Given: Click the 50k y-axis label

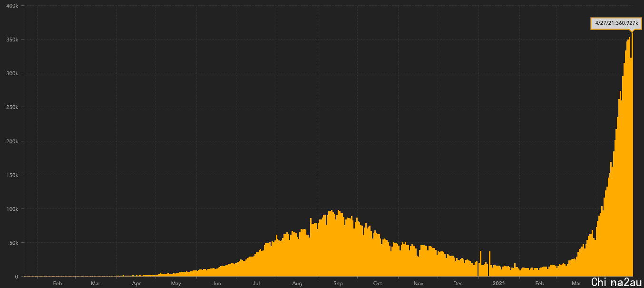Looking at the screenshot, I should 14,243.
